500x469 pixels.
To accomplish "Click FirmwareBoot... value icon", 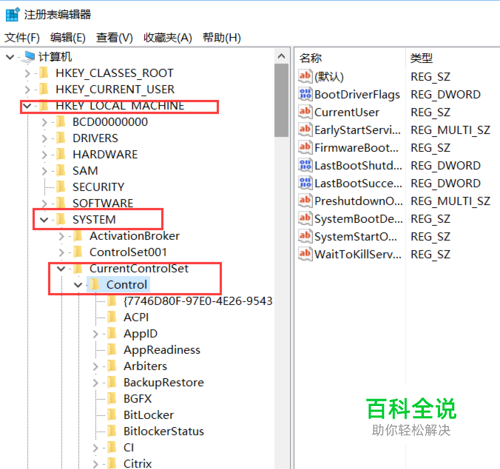I will [x=305, y=148].
